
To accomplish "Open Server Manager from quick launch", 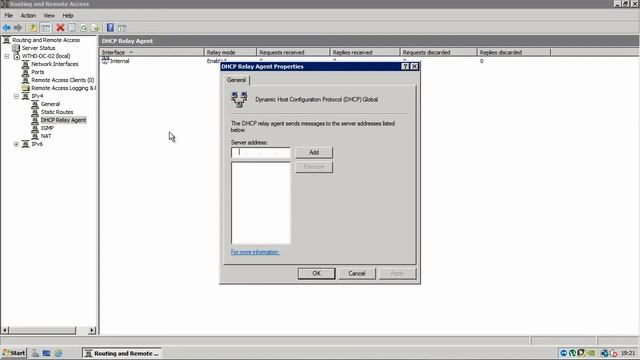I will pos(36,353).
